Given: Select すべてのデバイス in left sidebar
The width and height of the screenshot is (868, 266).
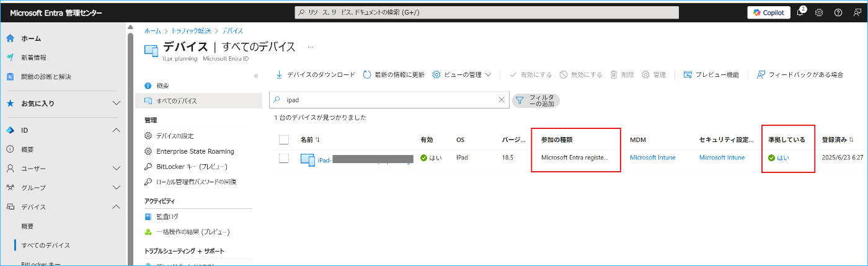Looking at the screenshot, I should point(45,246).
